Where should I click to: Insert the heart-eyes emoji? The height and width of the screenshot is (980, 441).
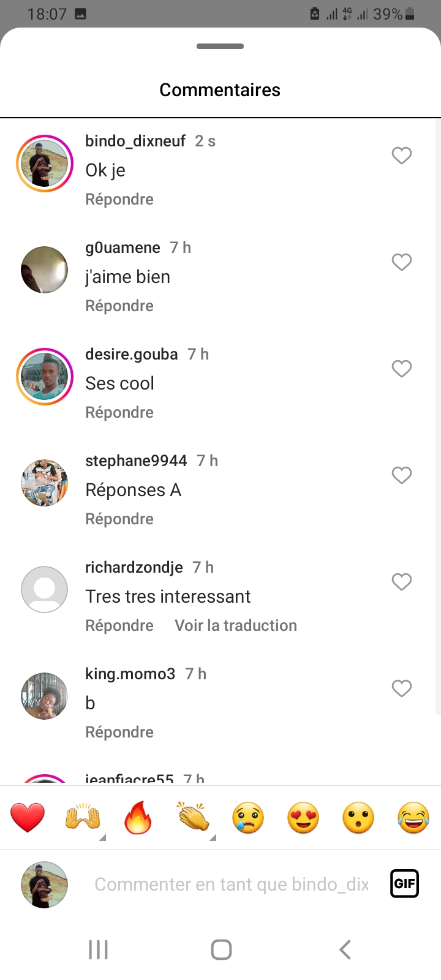303,818
